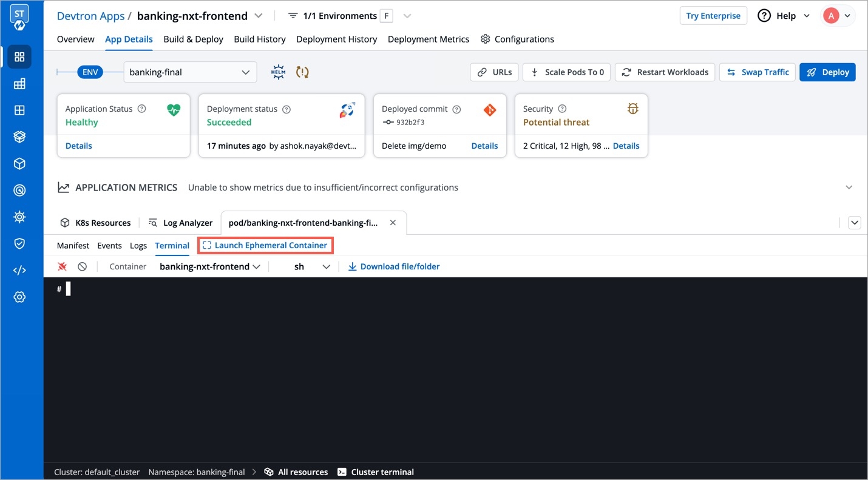Switch to the Logs tab
868x480 pixels.
138,246
